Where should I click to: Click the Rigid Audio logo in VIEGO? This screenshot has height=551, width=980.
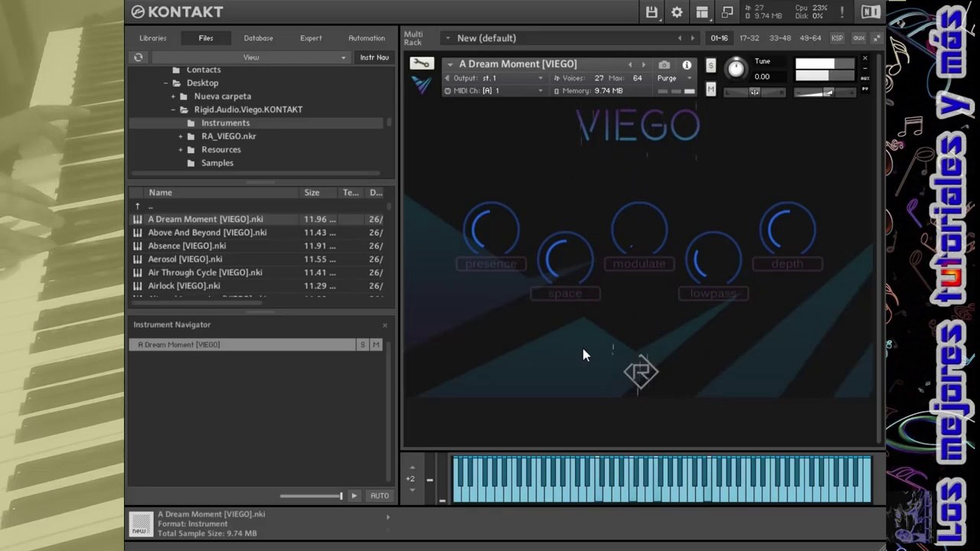click(x=641, y=373)
